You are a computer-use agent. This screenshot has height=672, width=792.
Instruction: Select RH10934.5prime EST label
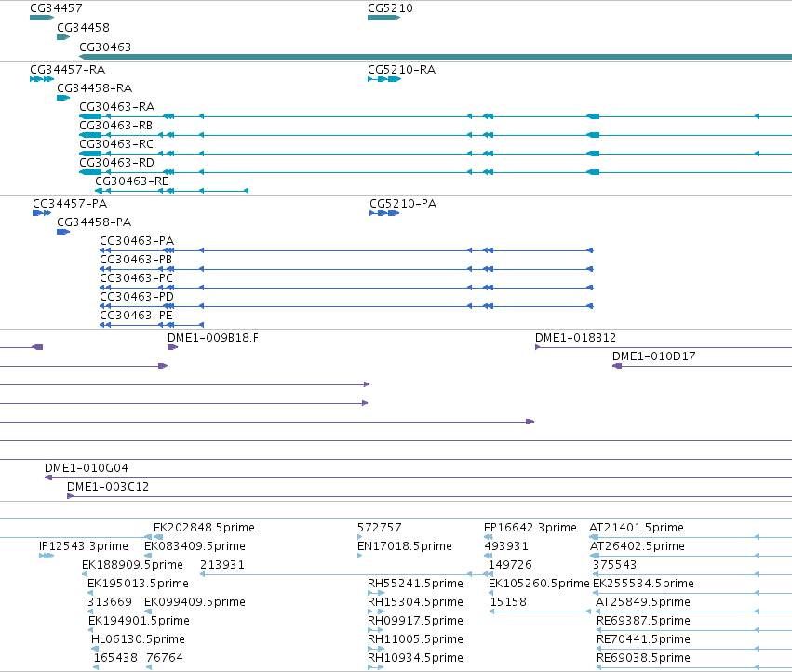[x=415, y=658]
